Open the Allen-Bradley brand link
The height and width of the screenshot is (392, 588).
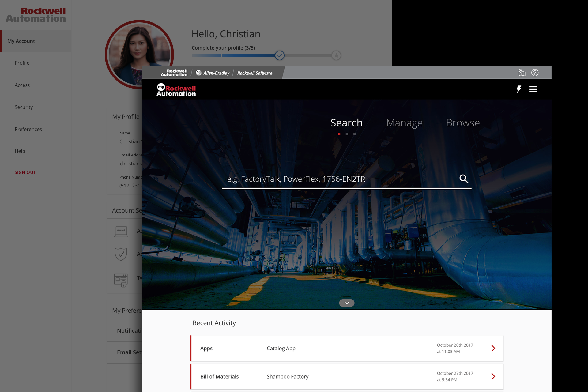[x=213, y=73]
